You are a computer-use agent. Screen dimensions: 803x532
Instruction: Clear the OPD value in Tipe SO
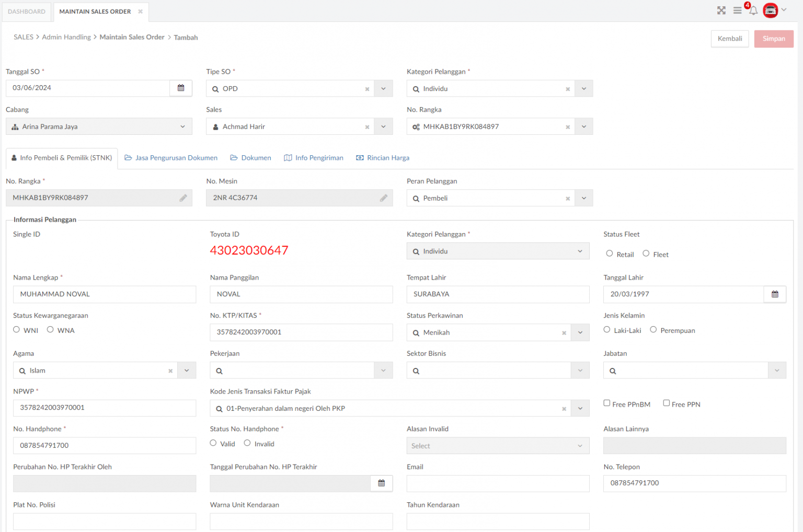coord(367,88)
